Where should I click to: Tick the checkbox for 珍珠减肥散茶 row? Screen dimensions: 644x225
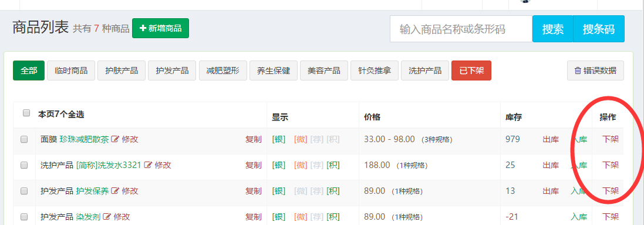(24, 139)
